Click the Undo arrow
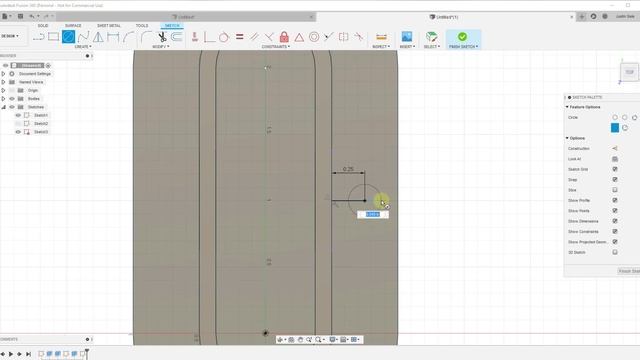Image resolution: width=640 pixels, height=360 pixels. tap(32, 16)
